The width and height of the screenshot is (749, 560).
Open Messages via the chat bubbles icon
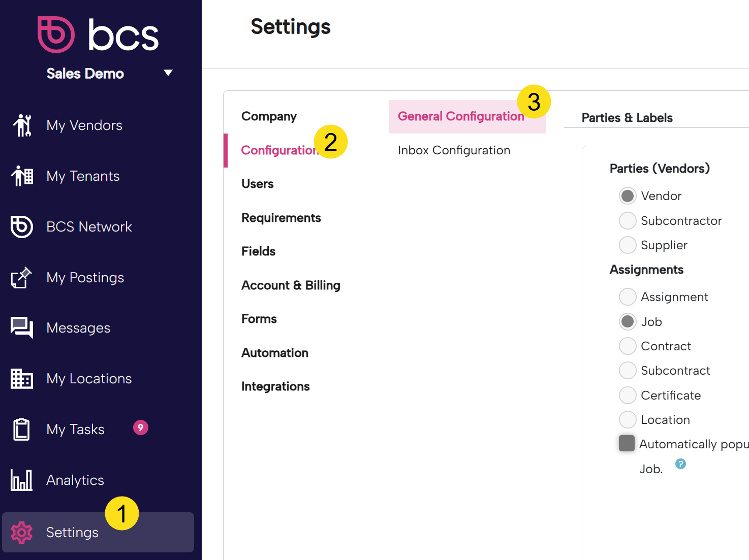click(x=22, y=328)
